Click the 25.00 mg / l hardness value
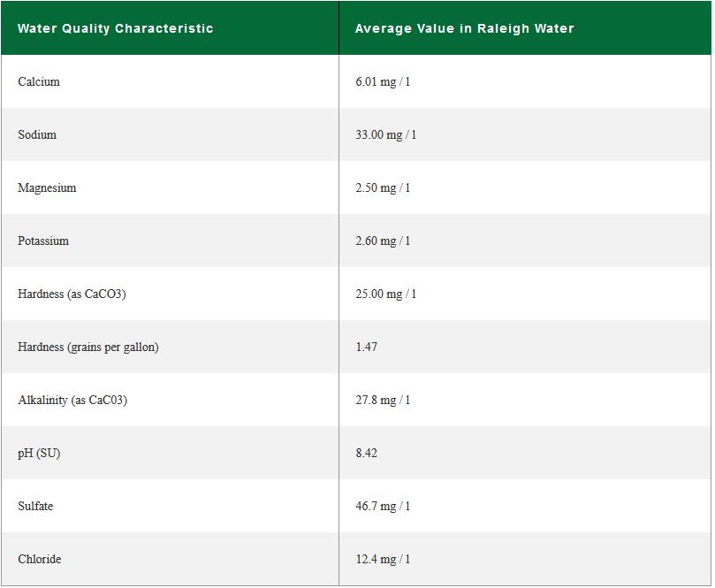 (385, 294)
